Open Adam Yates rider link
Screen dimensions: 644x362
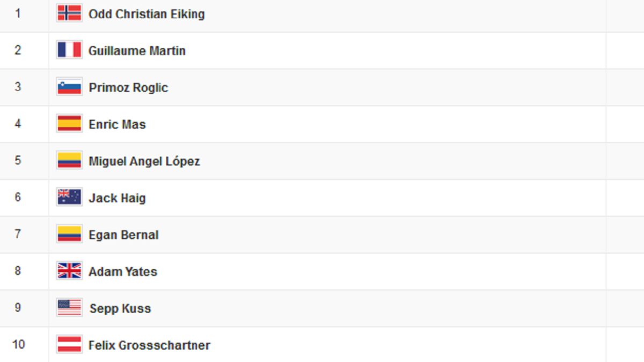tap(123, 272)
